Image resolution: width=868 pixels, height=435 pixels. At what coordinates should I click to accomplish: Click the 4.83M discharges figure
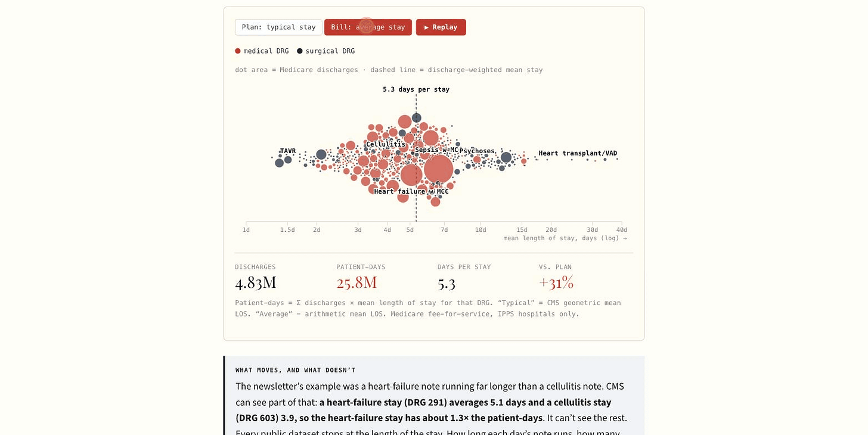pyautogui.click(x=256, y=282)
